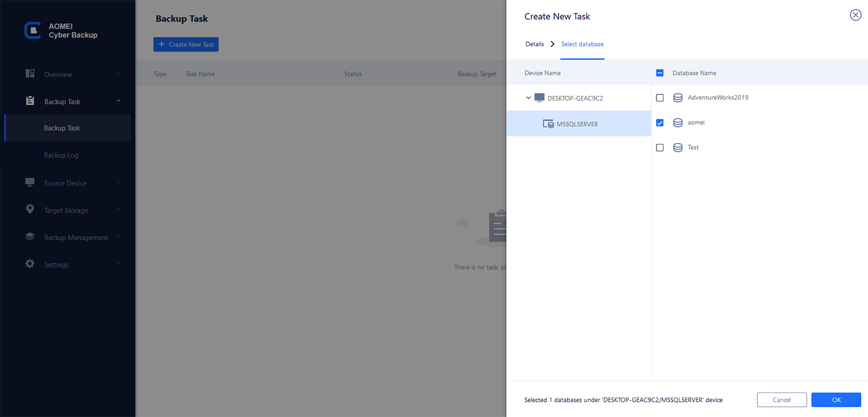This screenshot has height=417, width=868.
Task: Click the AdventureWorks2019 database icon
Action: [678, 98]
